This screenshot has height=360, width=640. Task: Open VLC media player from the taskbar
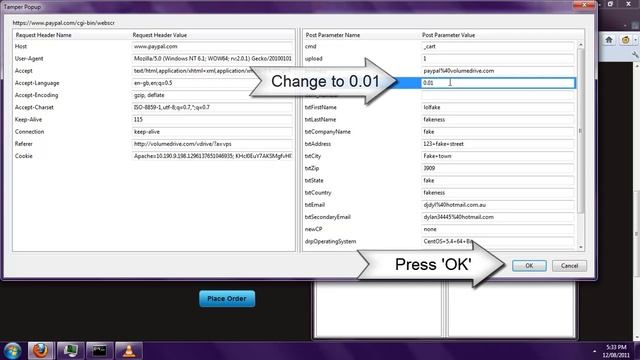tap(129, 351)
